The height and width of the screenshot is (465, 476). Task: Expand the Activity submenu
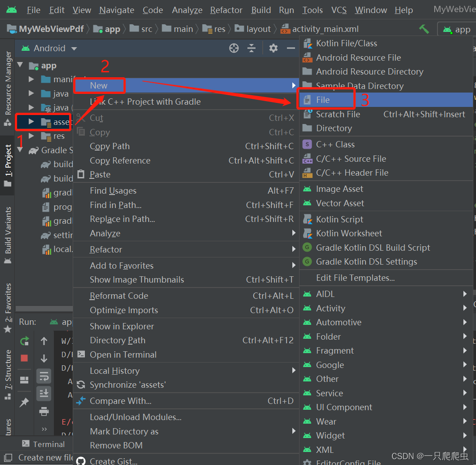tap(386, 308)
